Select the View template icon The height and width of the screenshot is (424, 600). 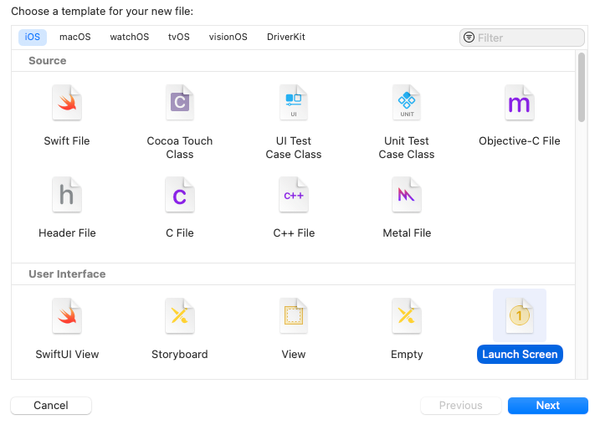point(293,318)
